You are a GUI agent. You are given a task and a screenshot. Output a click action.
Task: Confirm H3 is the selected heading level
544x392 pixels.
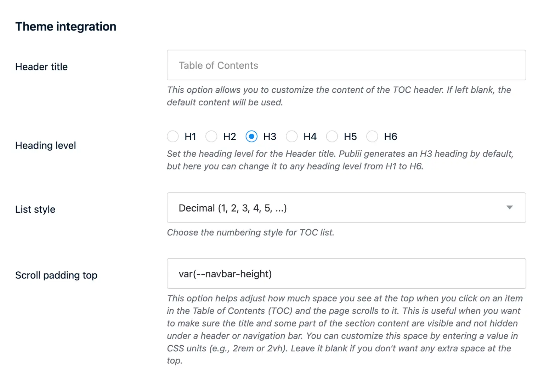[251, 136]
